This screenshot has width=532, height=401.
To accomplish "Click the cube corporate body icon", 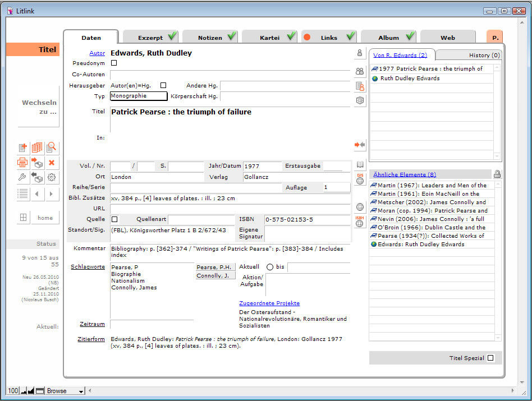I will (360, 100).
